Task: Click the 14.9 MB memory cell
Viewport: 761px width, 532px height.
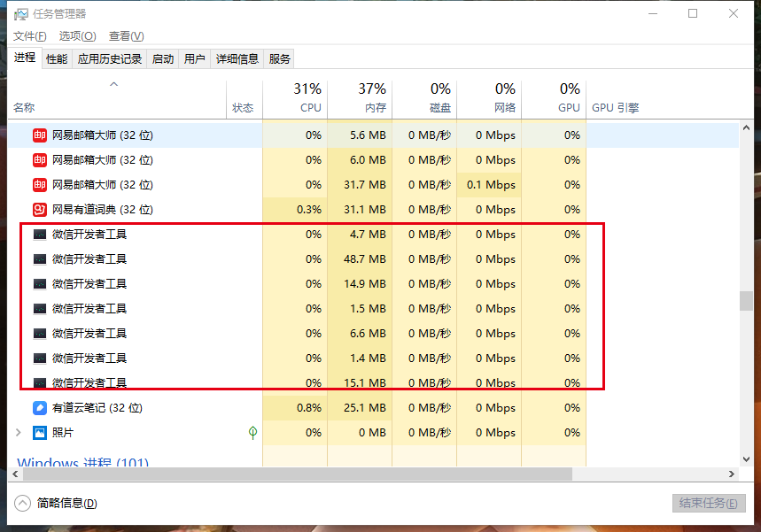Action: tap(360, 284)
